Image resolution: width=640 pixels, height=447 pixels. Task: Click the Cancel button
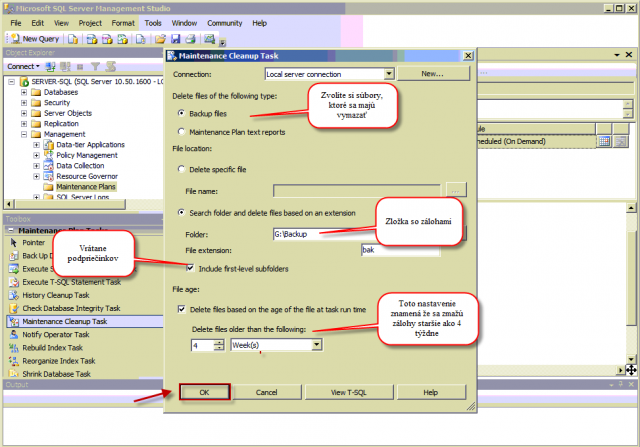click(x=267, y=392)
